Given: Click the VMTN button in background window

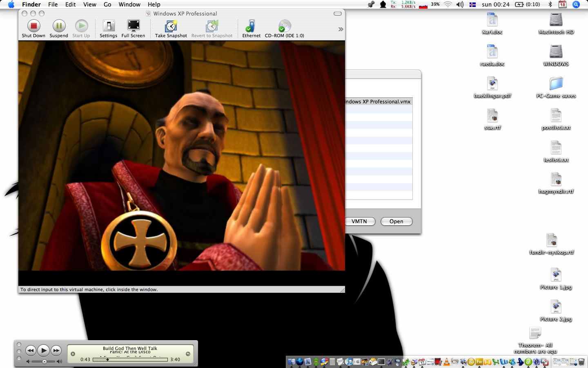Looking at the screenshot, I should pyautogui.click(x=359, y=221).
